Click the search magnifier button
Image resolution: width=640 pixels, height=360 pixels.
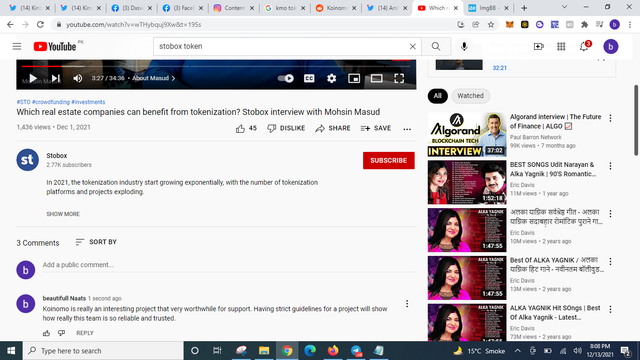click(x=436, y=47)
